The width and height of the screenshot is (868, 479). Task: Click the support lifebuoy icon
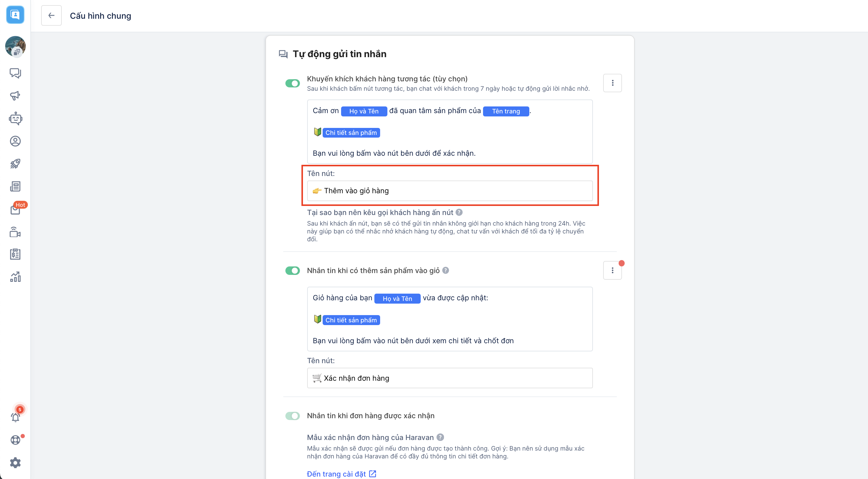[x=15, y=440]
